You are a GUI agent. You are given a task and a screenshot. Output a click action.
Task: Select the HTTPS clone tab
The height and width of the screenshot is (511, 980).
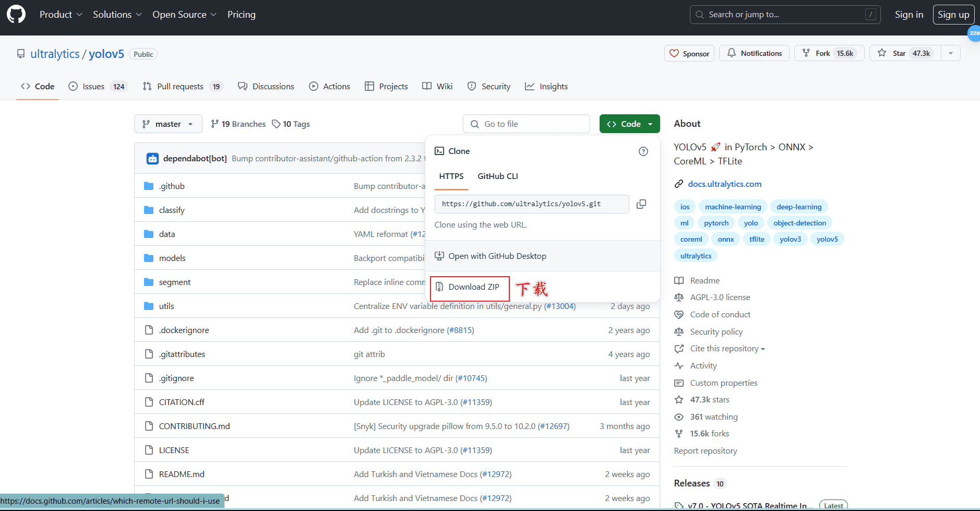(x=451, y=176)
